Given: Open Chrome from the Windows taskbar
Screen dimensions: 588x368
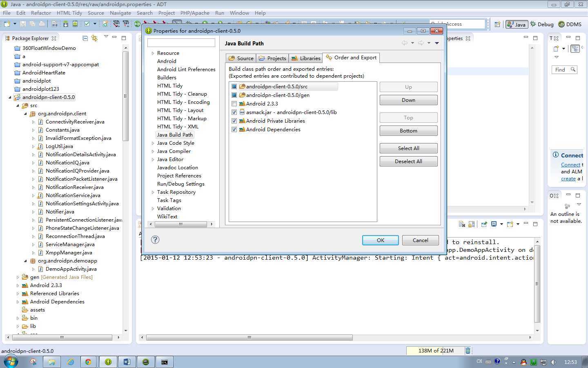Looking at the screenshot, I should click(88, 362).
